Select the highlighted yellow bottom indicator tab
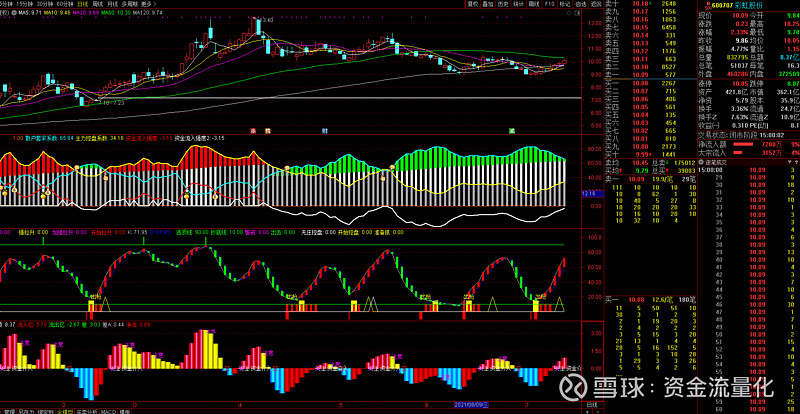This screenshot has width=800, height=414. (x=64, y=410)
